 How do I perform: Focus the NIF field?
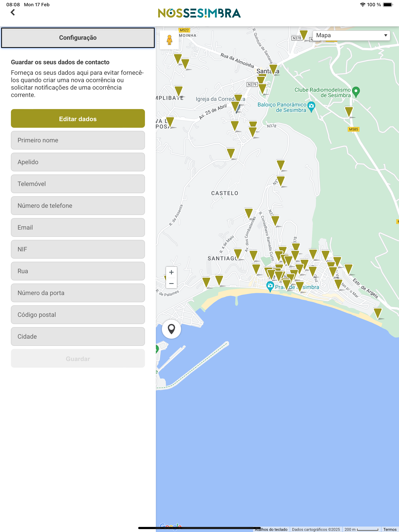[x=78, y=249]
